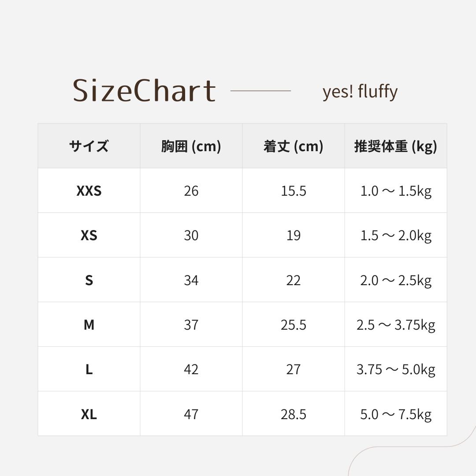This screenshot has width=476, height=476.
Task: Click the 1.5 ～ 2.0kg weight cell
Action: 395,235
